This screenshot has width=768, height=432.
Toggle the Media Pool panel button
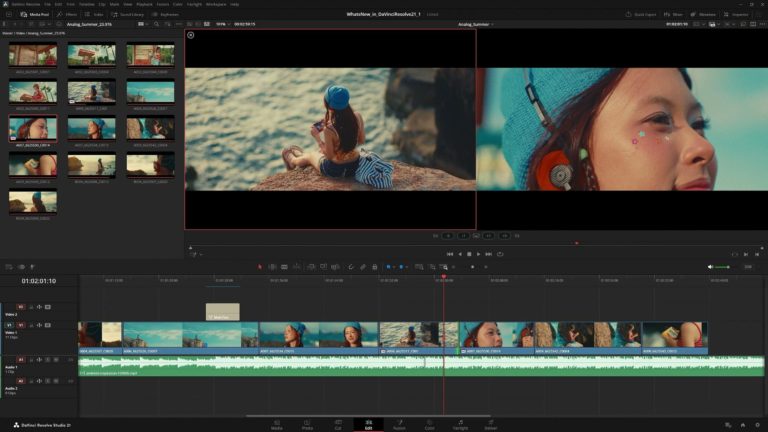coord(35,15)
